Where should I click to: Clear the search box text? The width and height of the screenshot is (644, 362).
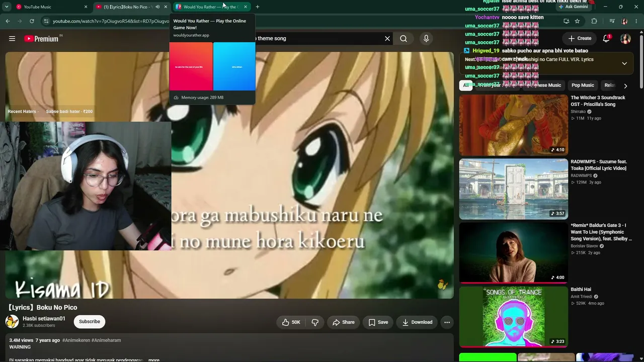(387, 38)
